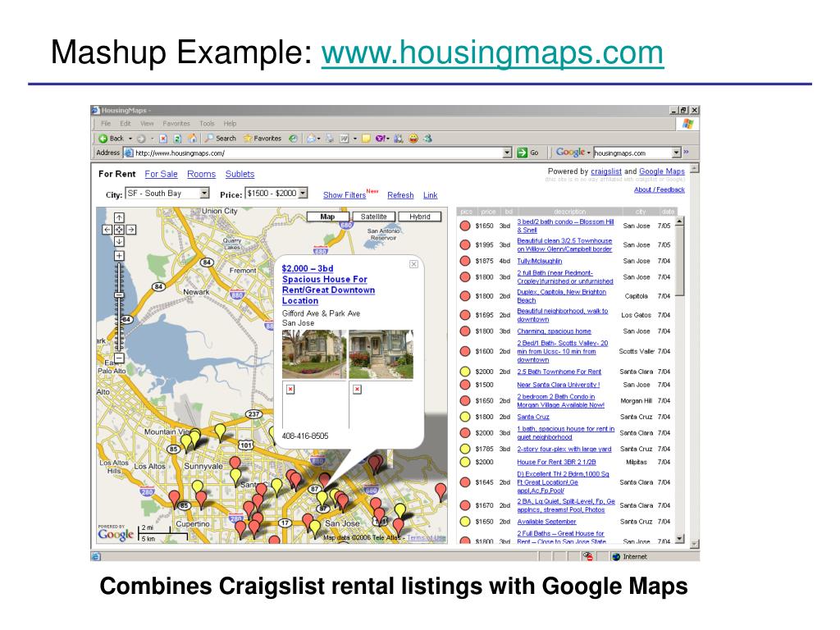Open the Yahoo icon dropdown arrow
The image size is (840, 630).
coord(388,138)
